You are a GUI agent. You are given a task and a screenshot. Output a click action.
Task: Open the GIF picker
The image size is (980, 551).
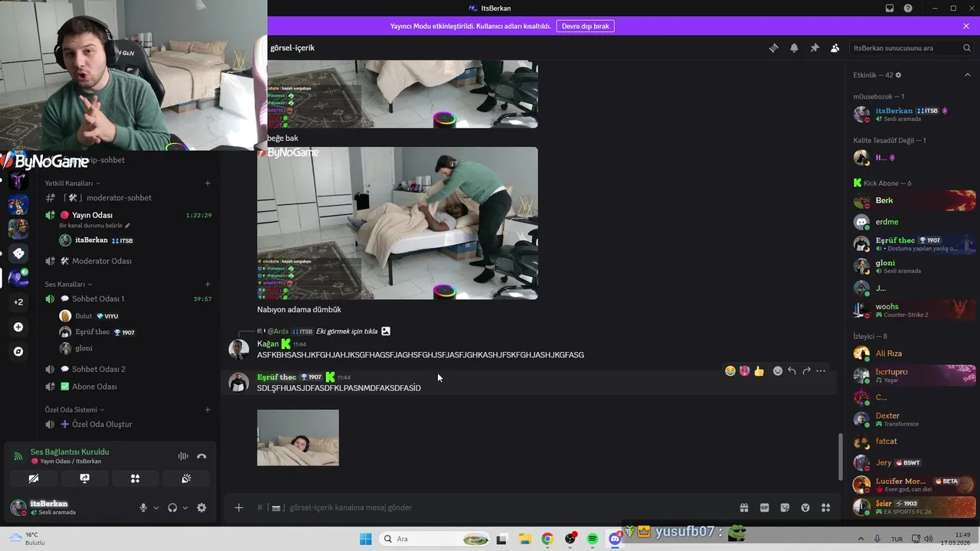coord(764,507)
